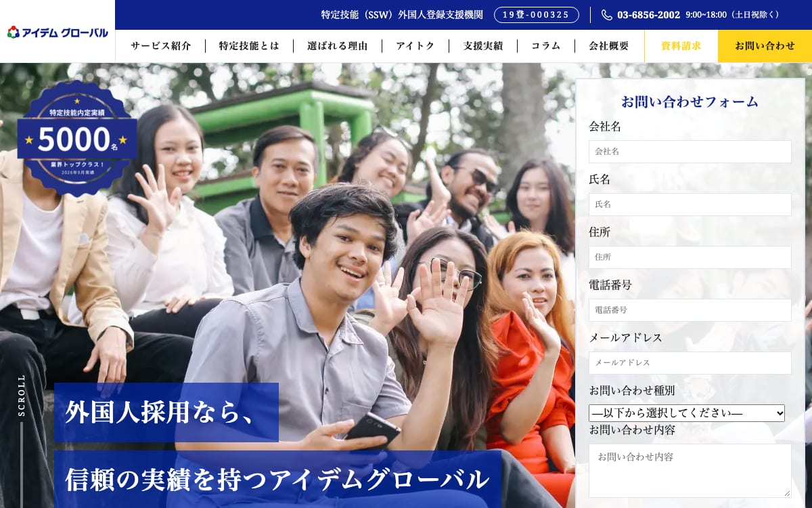The height and width of the screenshot is (508, 812).
Task: Click the 特定技能（SSW）外国人登録支援機関 text
Action: click(402, 15)
